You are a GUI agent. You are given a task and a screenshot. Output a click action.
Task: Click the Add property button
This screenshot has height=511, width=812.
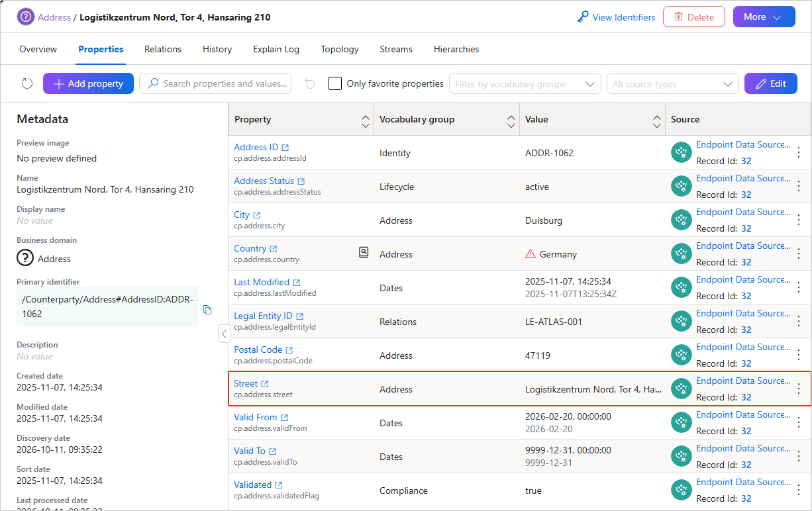pos(88,83)
